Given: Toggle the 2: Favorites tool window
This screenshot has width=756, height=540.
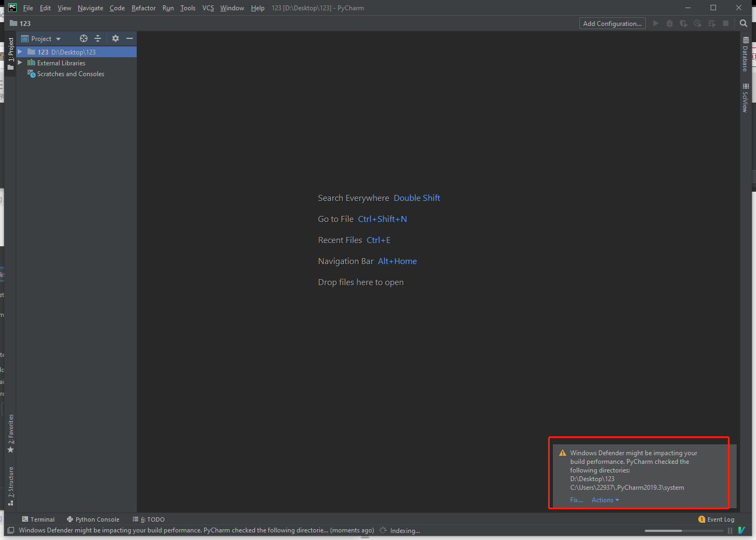Looking at the screenshot, I should tap(11, 434).
